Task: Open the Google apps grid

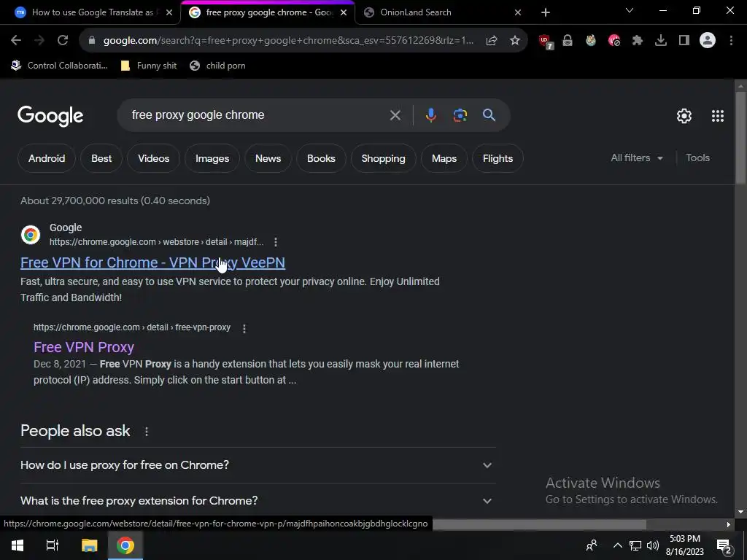Action: click(718, 116)
